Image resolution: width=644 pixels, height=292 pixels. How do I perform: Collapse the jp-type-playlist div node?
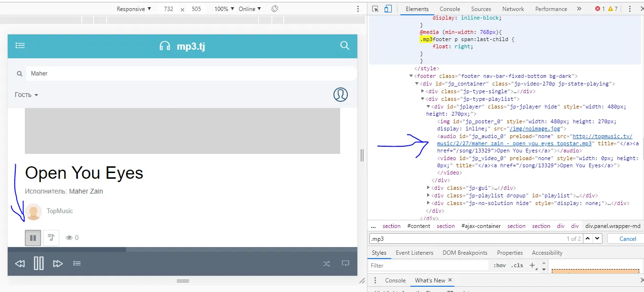pyautogui.click(x=422, y=99)
